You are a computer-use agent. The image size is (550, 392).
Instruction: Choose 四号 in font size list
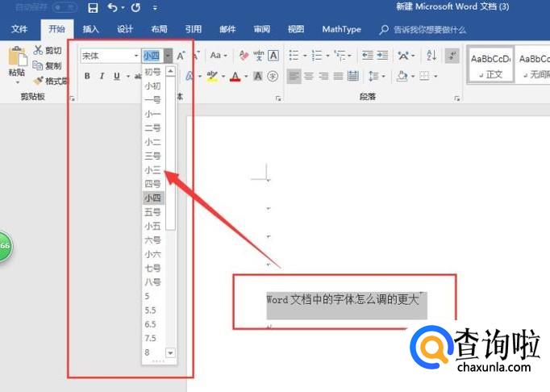[x=153, y=184]
